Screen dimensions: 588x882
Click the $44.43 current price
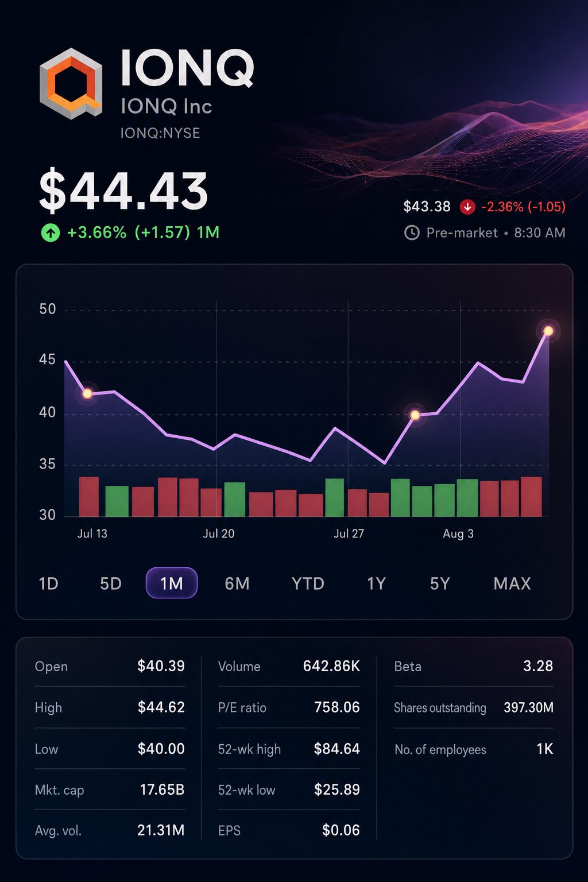pos(123,191)
